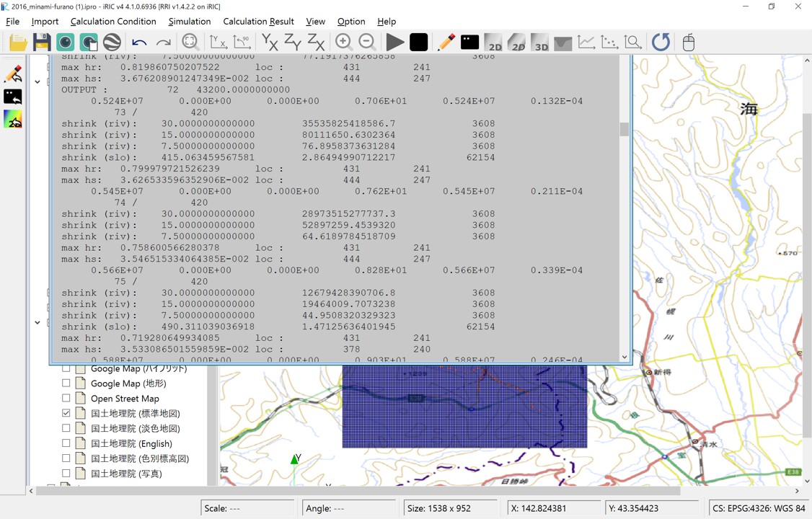Enable the 国土地理院 (English) checkbox
This screenshot has height=519, width=812.
[x=66, y=443]
